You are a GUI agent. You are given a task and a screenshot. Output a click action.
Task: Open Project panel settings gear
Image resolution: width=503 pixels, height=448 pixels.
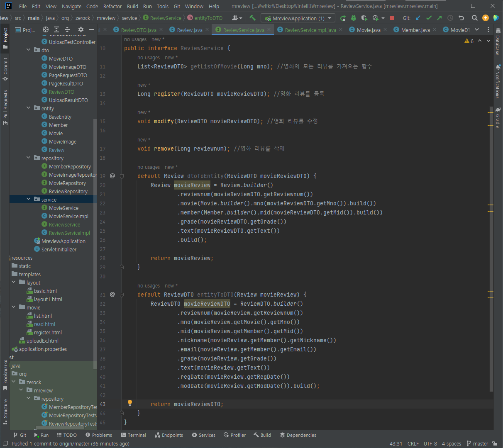(81, 29)
